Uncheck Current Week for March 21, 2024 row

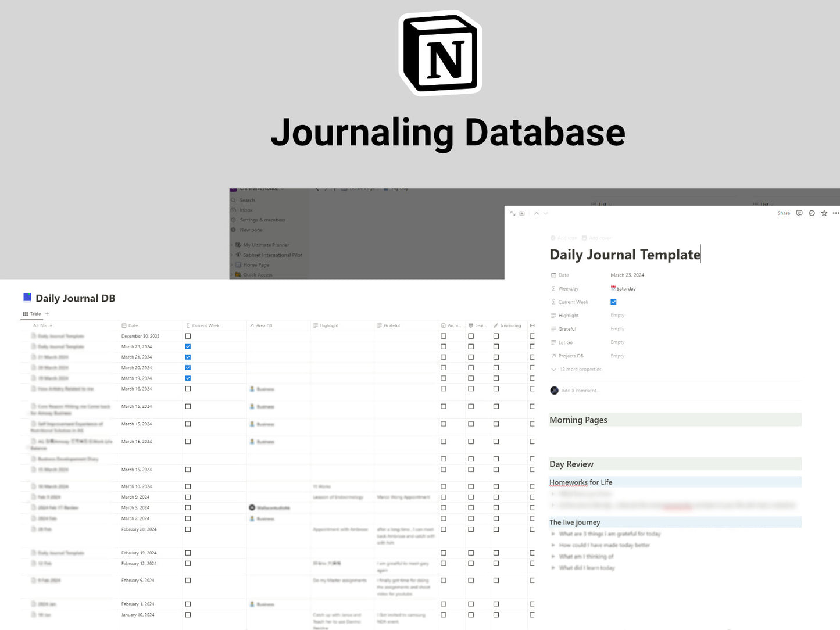click(x=188, y=357)
